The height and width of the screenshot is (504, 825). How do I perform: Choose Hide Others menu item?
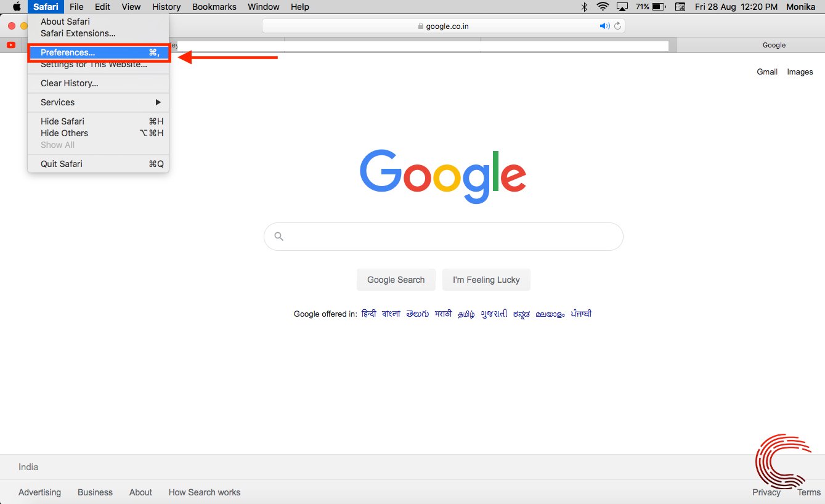pos(98,133)
